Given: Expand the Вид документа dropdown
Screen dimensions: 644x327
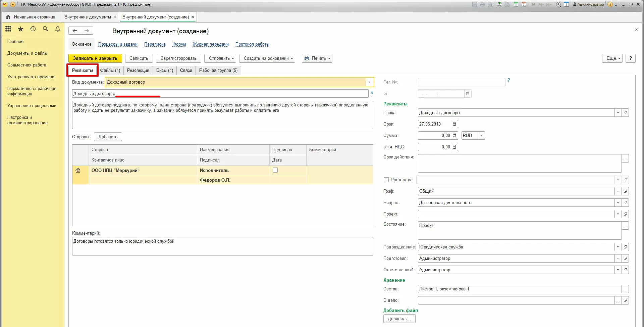Looking at the screenshot, I should [369, 82].
